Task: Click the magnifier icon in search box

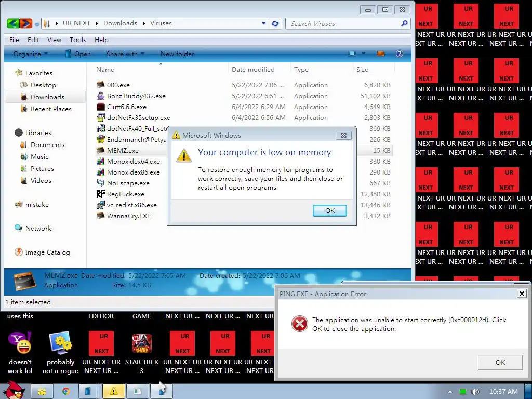Action: [x=404, y=23]
